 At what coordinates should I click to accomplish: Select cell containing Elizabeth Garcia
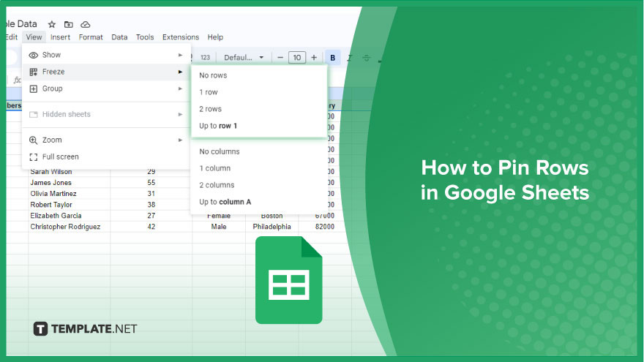coord(69,216)
